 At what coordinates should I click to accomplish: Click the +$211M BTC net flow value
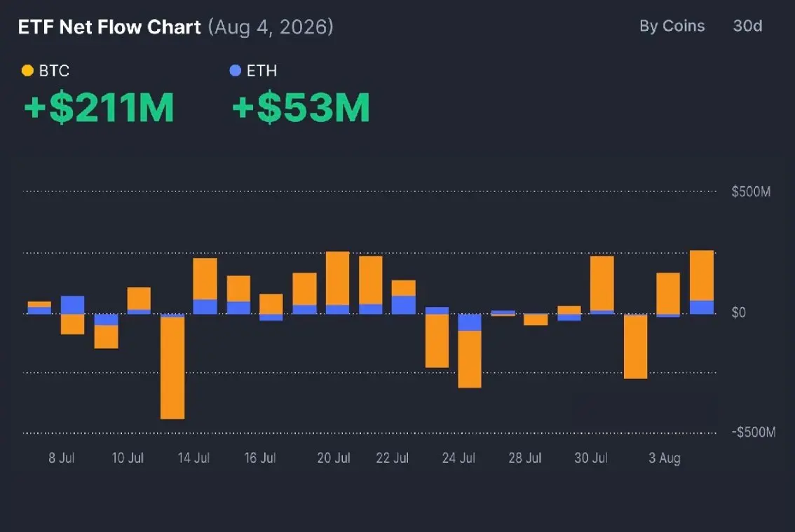point(100,107)
